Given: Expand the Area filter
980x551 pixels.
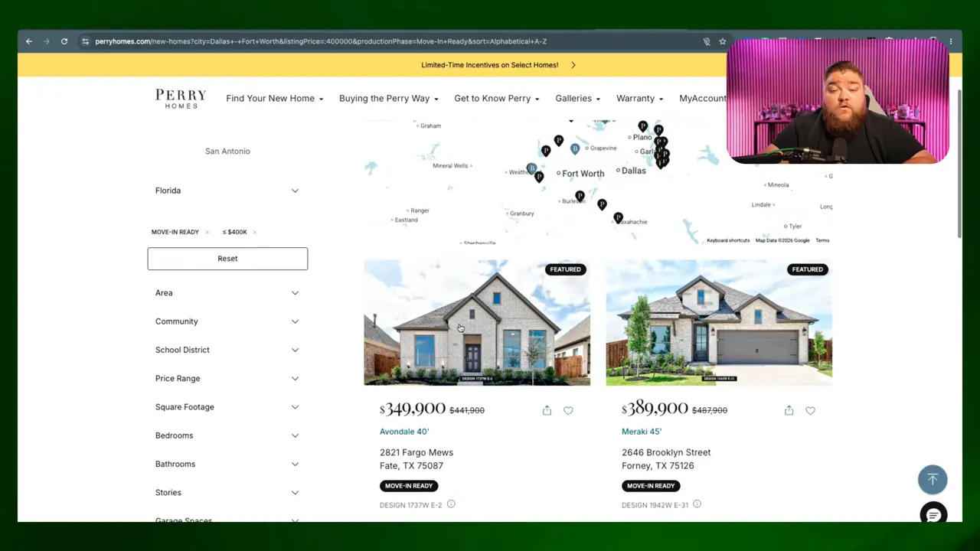Looking at the screenshot, I should [x=227, y=292].
